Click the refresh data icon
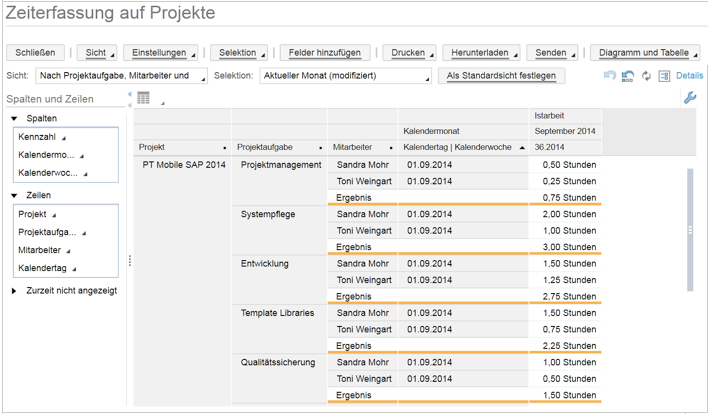This screenshot has width=708, height=414. tap(646, 76)
